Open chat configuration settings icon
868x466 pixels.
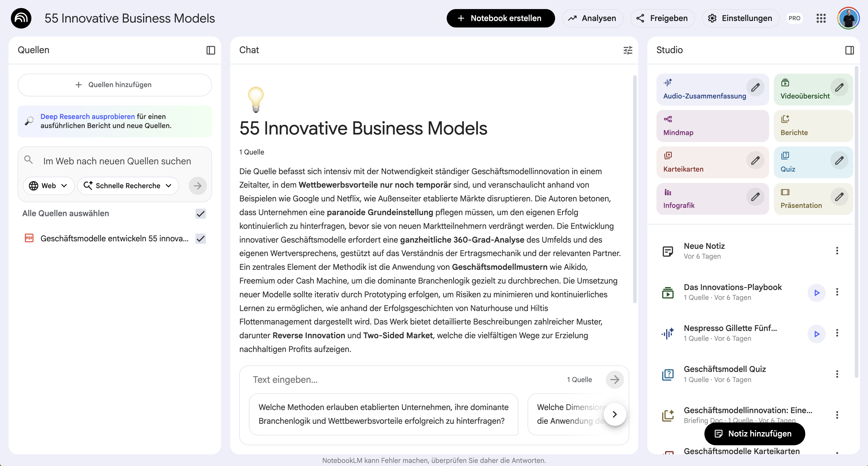[x=628, y=50]
